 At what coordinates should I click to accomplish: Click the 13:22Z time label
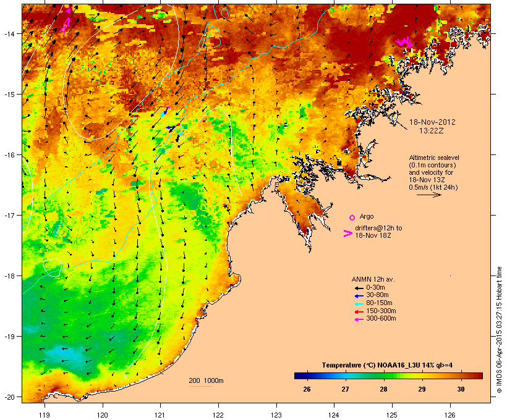tap(432, 131)
